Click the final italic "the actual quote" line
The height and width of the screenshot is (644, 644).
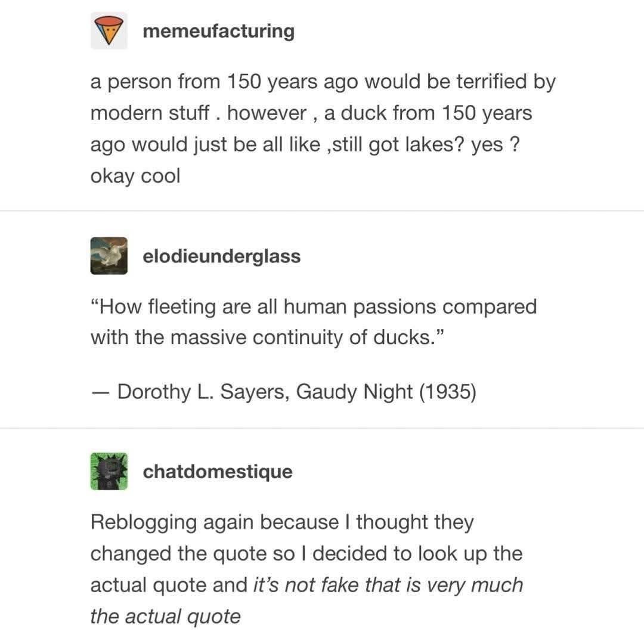[165, 616]
